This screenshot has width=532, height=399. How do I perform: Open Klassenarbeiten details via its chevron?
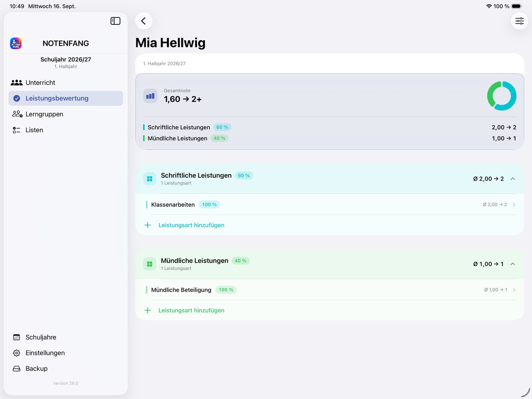click(514, 205)
